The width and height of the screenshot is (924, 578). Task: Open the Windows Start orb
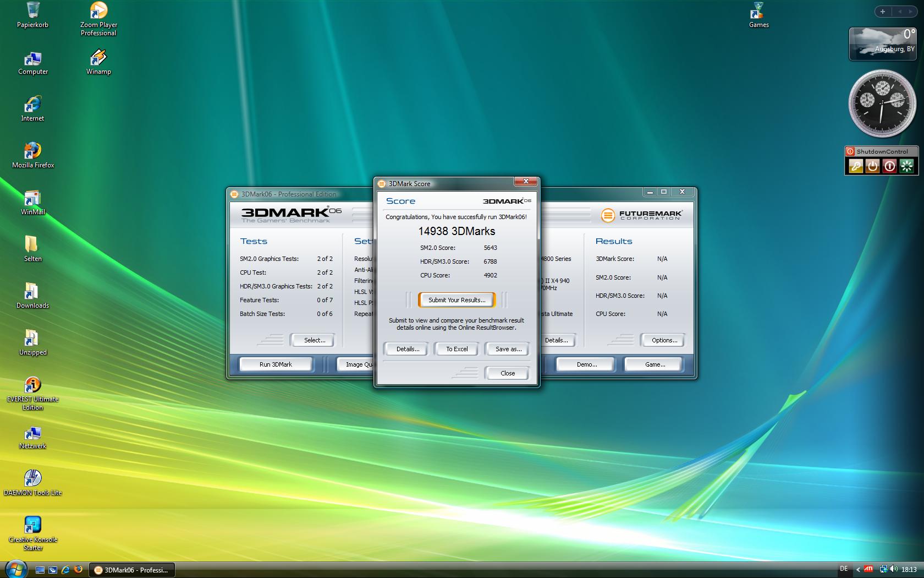point(15,569)
